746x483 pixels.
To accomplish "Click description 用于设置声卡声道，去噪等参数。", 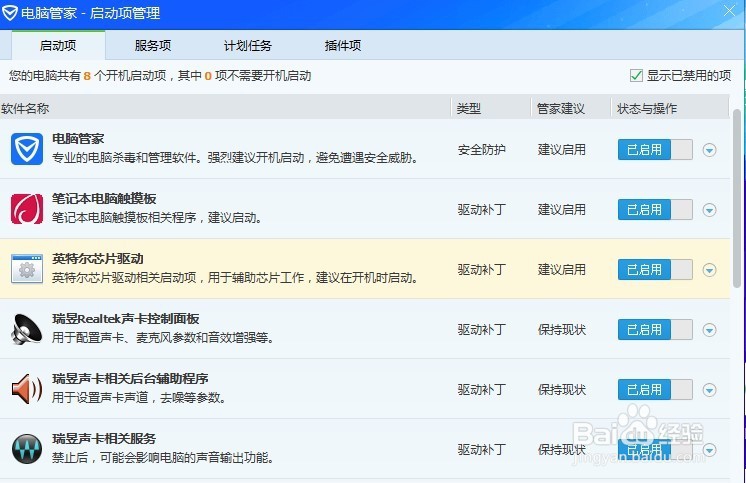I will click(139, 397).
